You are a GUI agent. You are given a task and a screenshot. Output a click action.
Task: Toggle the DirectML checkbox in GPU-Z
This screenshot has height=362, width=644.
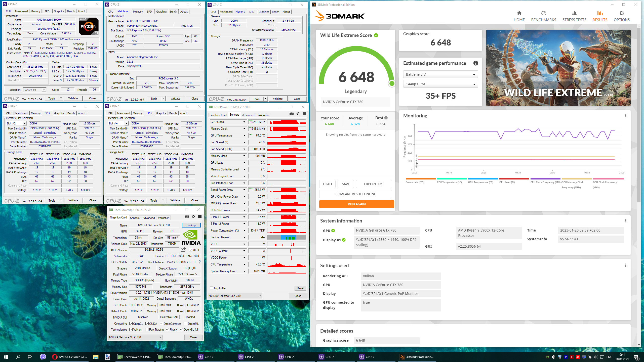coord(185,324)
